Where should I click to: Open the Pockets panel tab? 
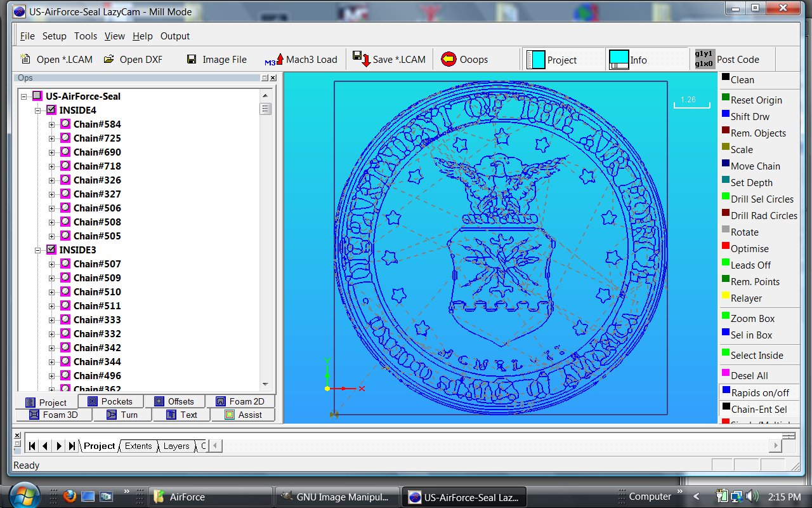point(111,401)
